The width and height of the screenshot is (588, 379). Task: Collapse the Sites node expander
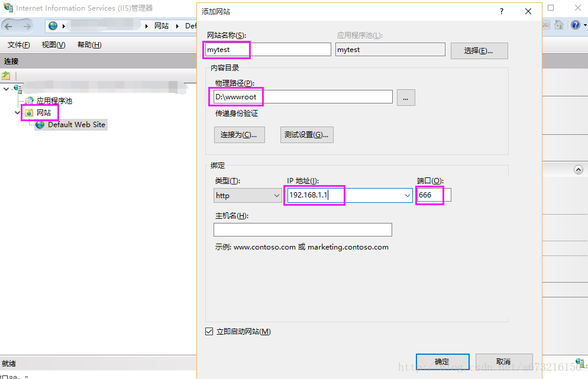tap(17, 113)
